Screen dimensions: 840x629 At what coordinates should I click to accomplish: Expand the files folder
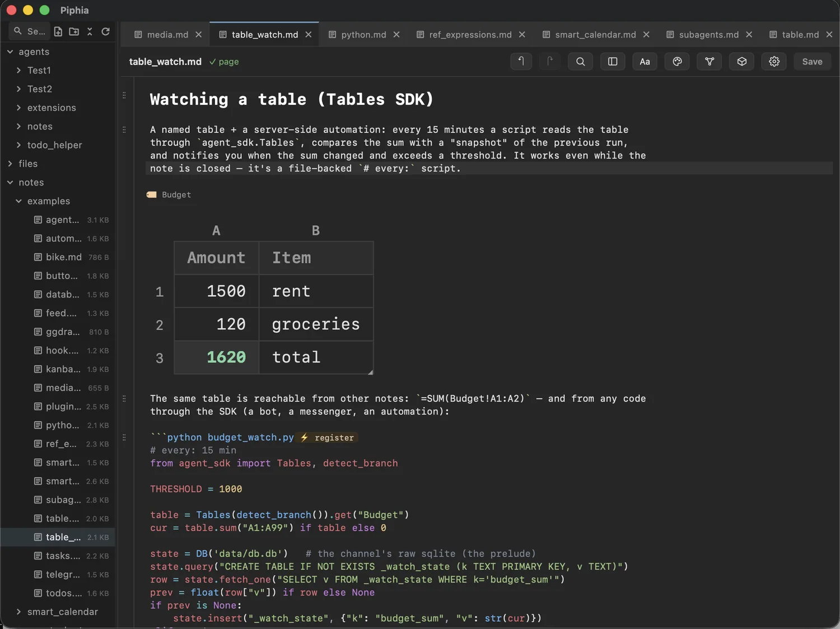tap(10, 164)
